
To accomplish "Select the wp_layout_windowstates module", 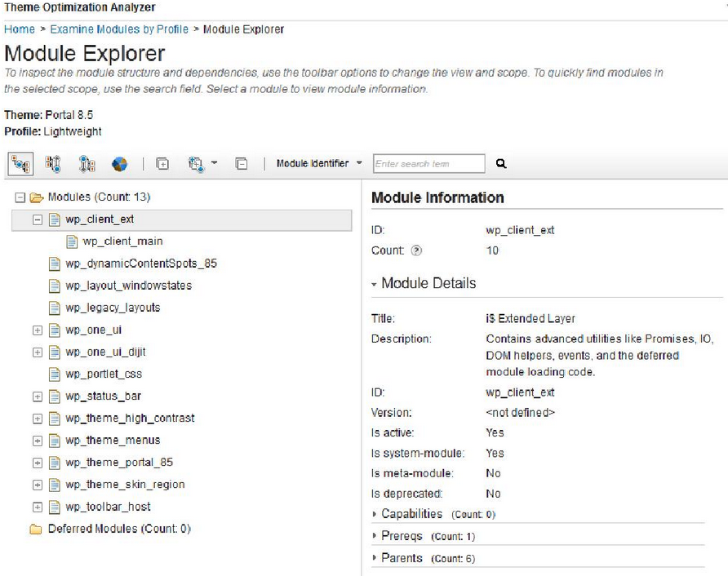I will point(129,286).
